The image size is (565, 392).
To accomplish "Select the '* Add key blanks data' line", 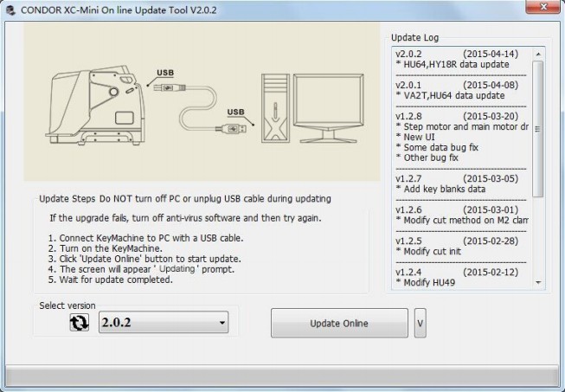I will [x=440, y=190].
